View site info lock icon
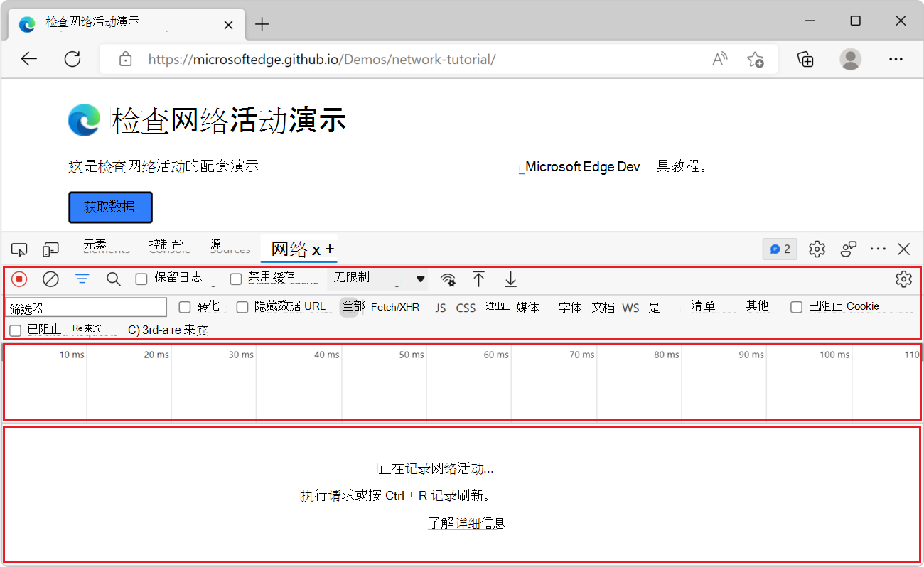Screen dimensions: 924x567 point(126,60)
